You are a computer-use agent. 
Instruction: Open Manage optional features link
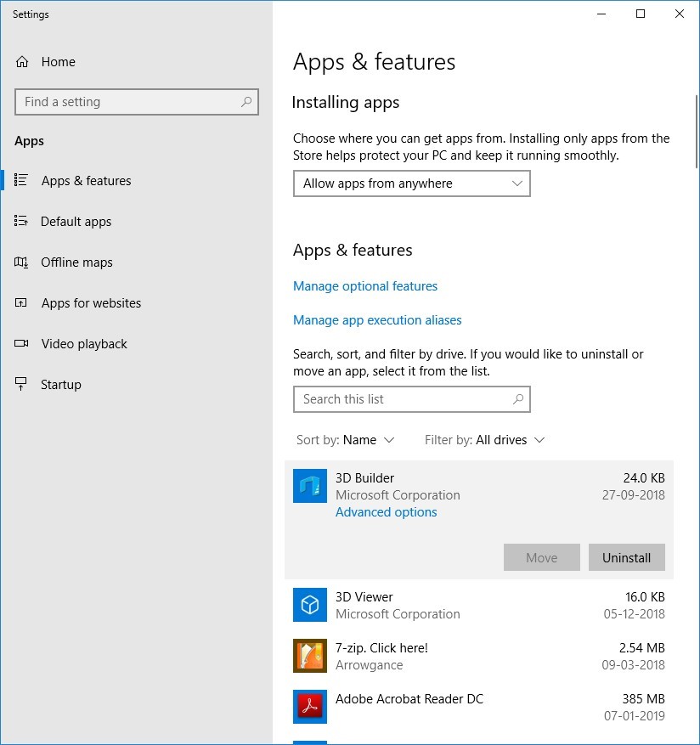pyautogui.click(x=365, y=286)
